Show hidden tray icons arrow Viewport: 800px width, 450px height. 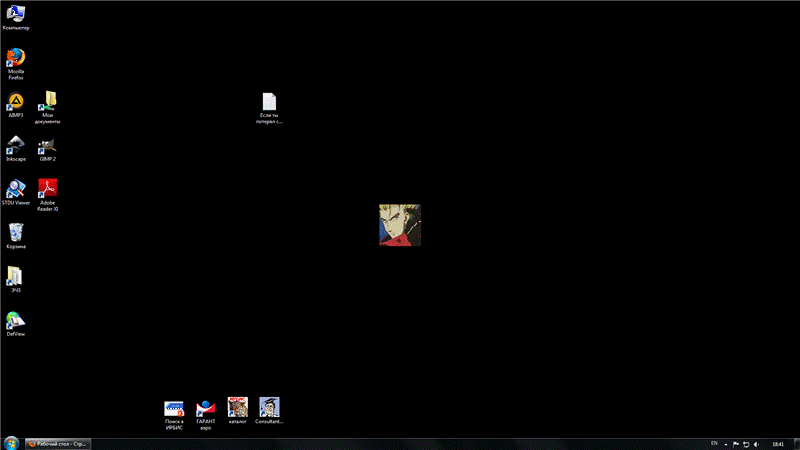pyautogui.click(x=726, y=444)
